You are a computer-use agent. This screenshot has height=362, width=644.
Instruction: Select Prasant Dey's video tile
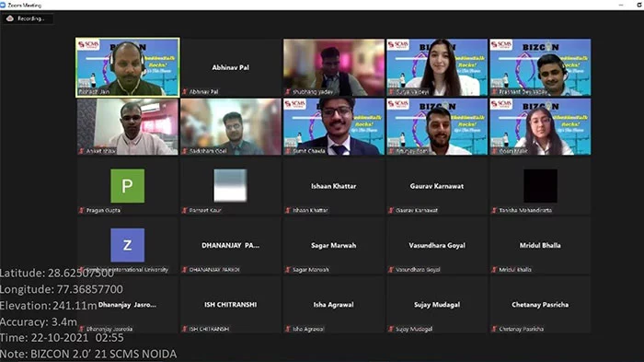pos(540,67)
